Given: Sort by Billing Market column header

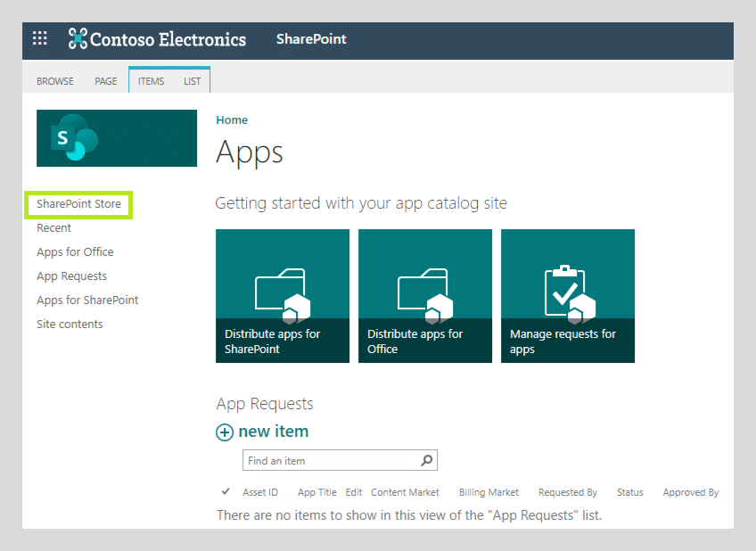Looking at the screenshot, I should 489,492.
